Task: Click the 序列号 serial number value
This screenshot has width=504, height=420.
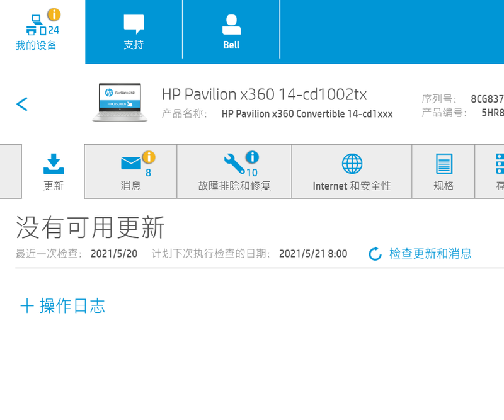Action: (x=487, y=99)
